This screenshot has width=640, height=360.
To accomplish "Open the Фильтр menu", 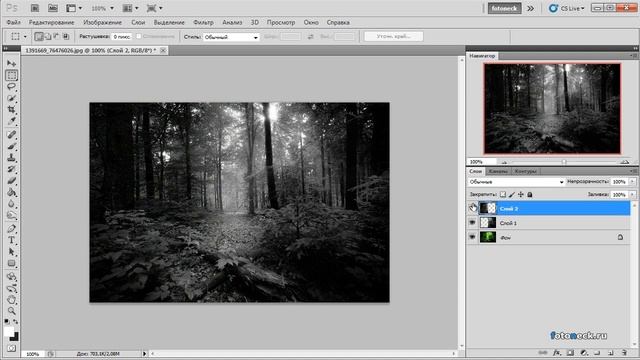I will tap(203, 22).
